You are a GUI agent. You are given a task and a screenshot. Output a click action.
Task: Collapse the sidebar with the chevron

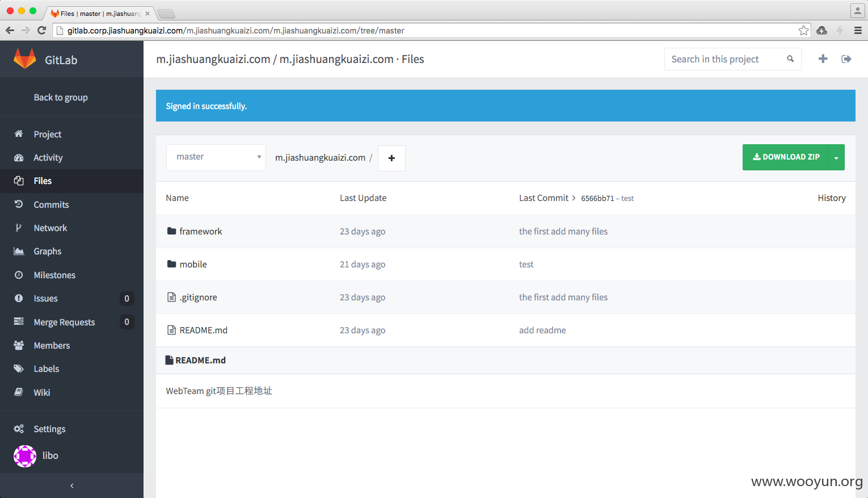coord(71,486)
